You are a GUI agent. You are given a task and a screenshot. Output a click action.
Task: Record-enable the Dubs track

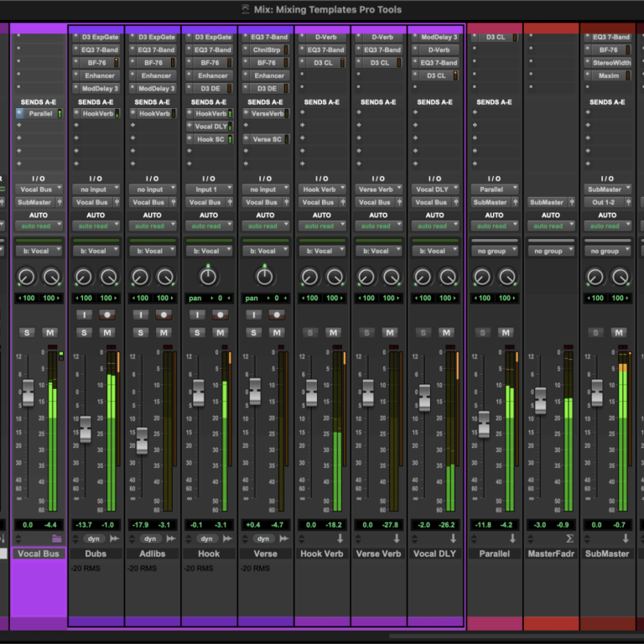(107, 315)
